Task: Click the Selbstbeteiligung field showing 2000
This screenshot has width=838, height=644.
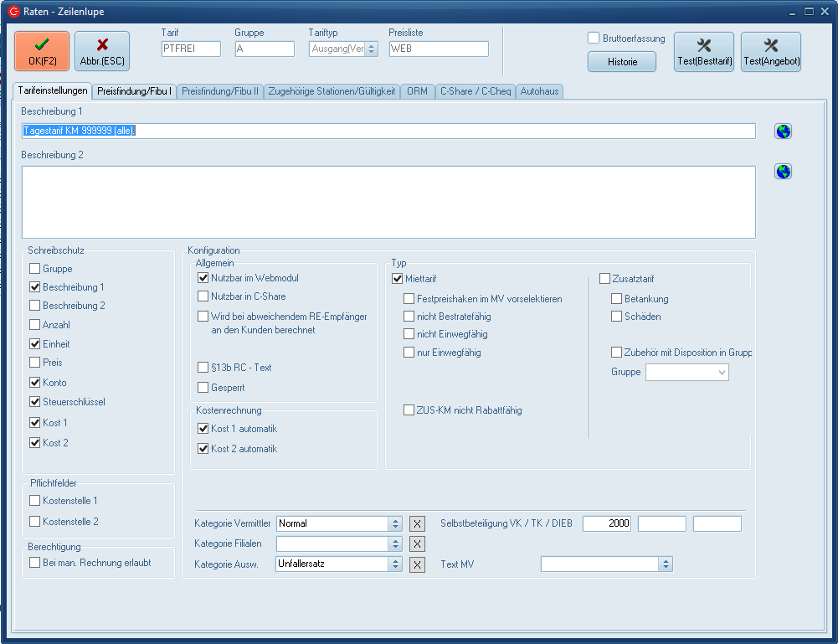Action: tap(607, 523)
